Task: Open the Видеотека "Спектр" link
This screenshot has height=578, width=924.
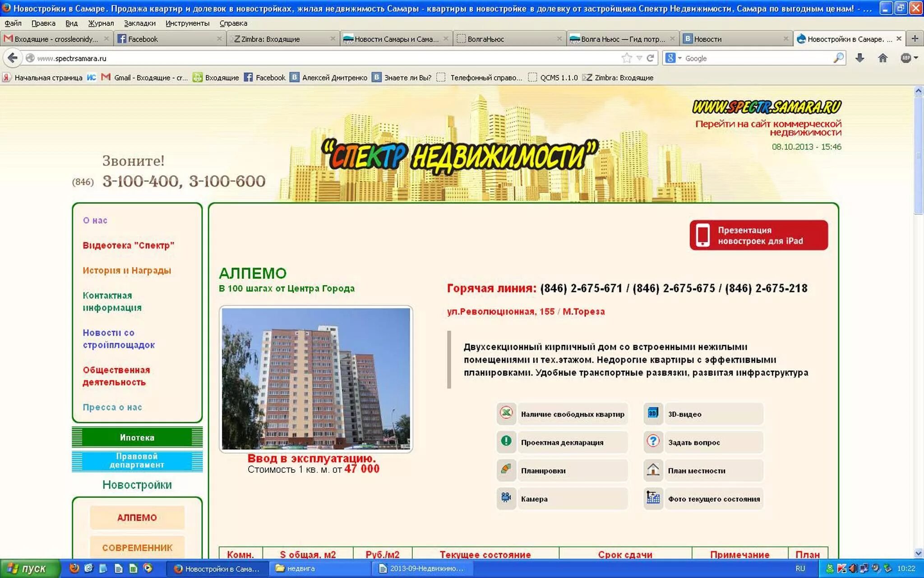Action: (128, 245)
